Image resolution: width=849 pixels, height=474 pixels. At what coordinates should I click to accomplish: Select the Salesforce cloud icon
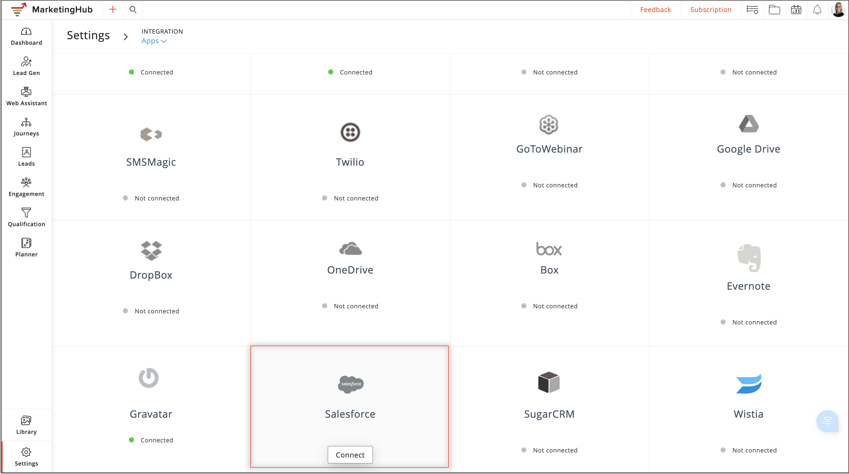[x=350, y=384]
